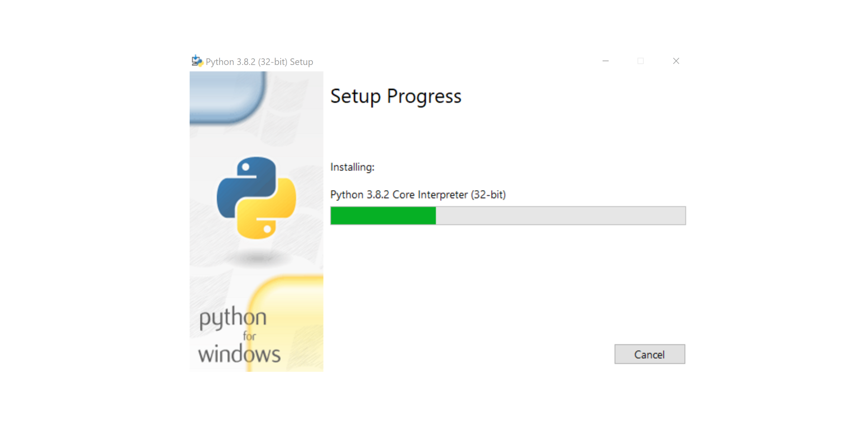The width and height of the screenshot is (868, 443).
Task: Click the blue and yellow Python logo
Action: click(257, 198)
